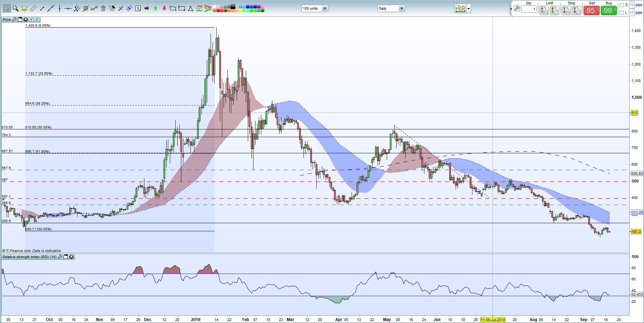Pick the brown color swatch

[226, 10]
